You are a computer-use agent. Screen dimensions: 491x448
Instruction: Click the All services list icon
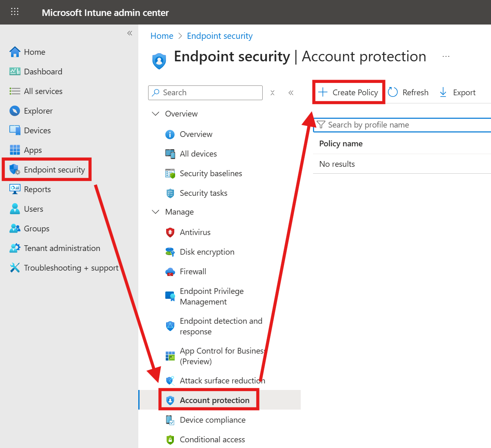click(x=15, y=91)
